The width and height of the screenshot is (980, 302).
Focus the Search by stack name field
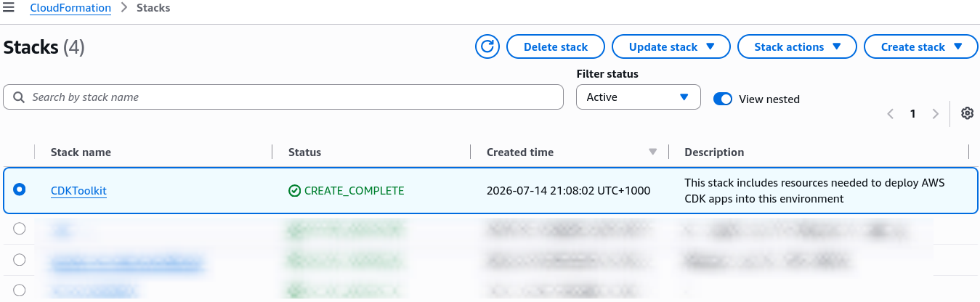[x=283, y=97]
